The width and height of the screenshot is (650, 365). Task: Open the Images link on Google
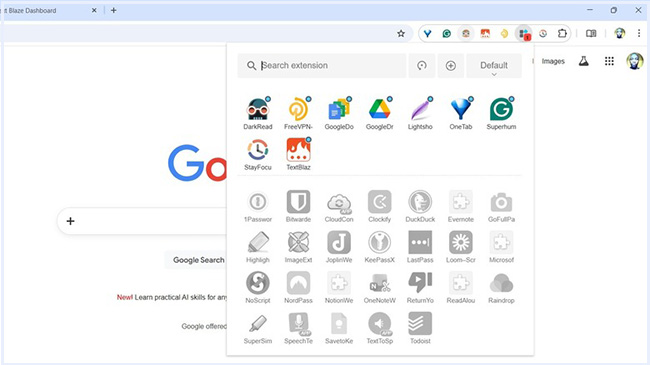pyautogui.click(x=553, y=61)
